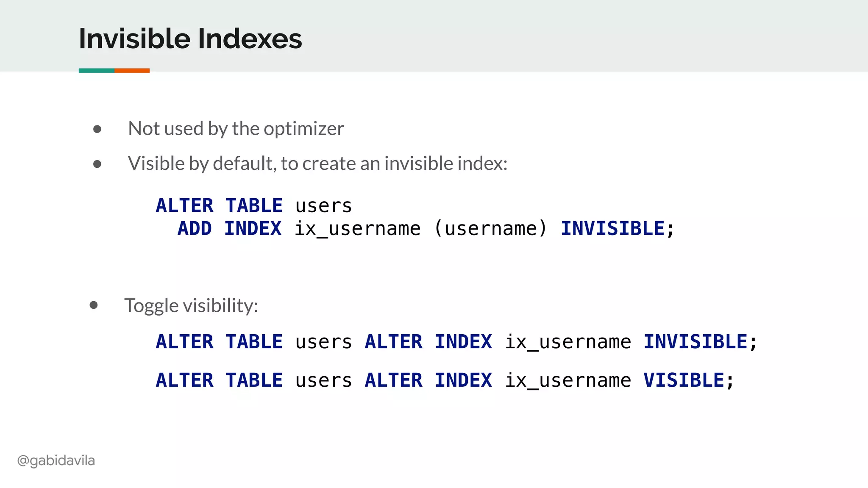
Task: Click the teal underline segment below title
Action: click(96, 70)
